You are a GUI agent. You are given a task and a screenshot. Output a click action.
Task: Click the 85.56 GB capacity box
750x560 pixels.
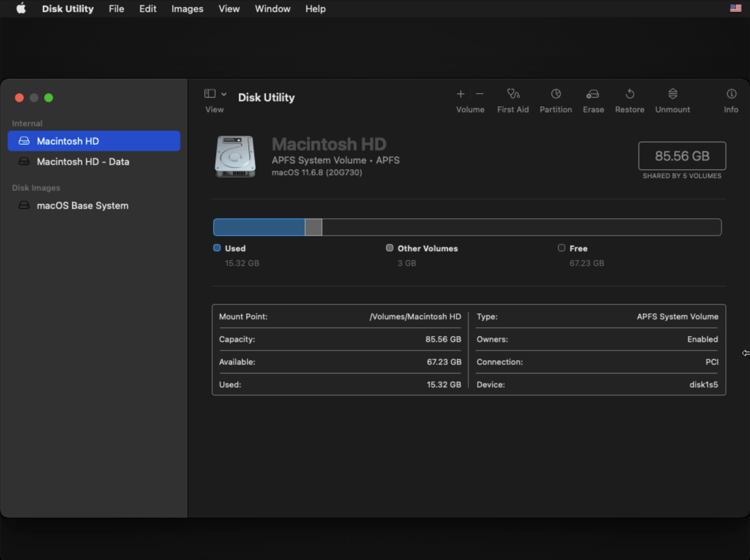[x=682, y=156]
